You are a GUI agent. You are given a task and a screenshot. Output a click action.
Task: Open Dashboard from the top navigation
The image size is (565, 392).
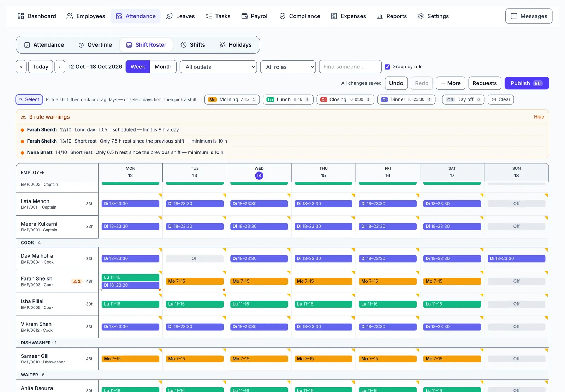point(37,16)
